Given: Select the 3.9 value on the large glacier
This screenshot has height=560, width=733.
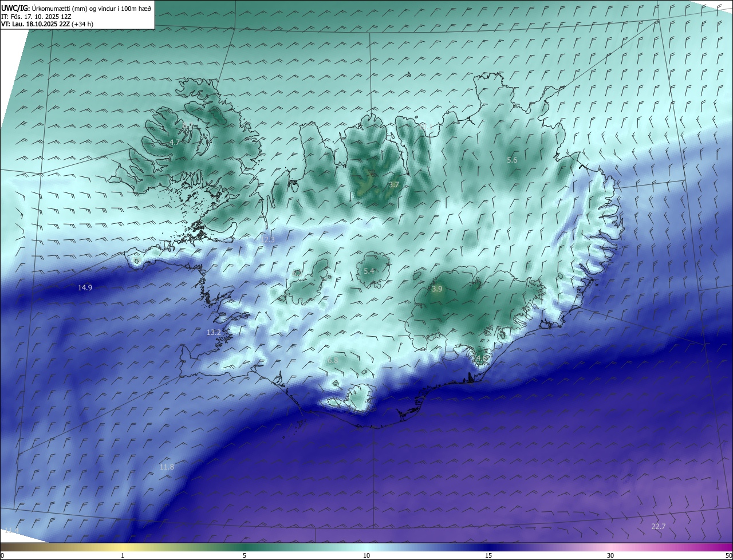Looking at the screenshot, I should (437, 289).
